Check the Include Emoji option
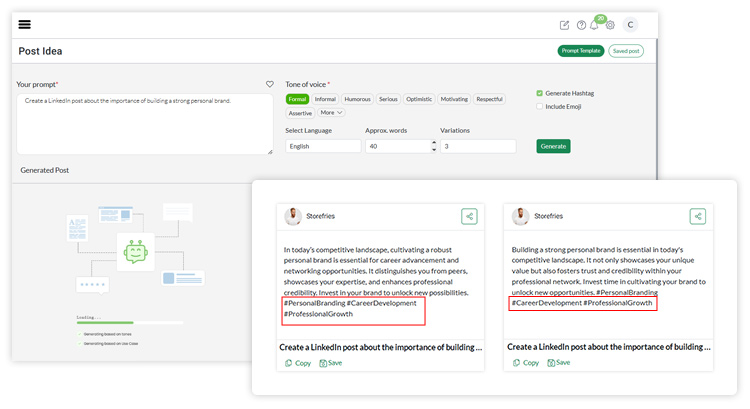 pyautogui.click(x=540, y=107)
